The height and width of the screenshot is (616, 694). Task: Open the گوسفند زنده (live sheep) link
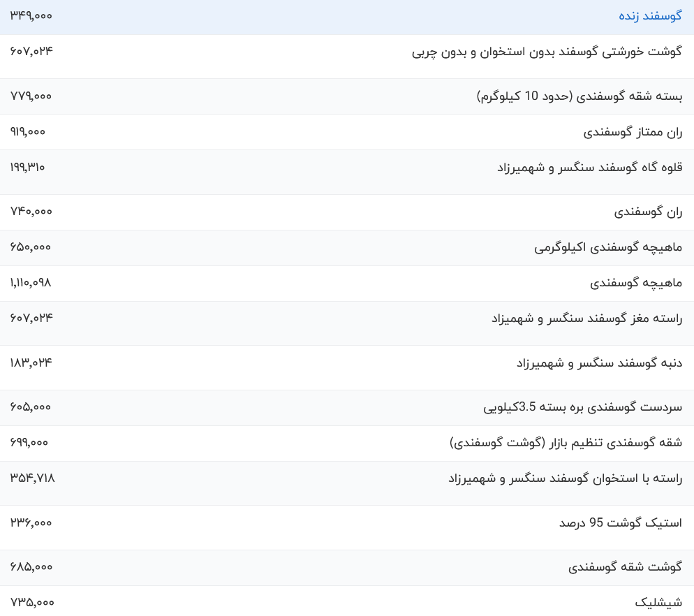click(650, 15)
